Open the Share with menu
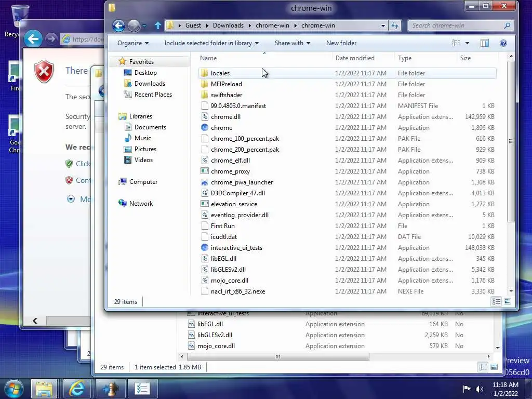The image size is (532, 399). (292, 43)
